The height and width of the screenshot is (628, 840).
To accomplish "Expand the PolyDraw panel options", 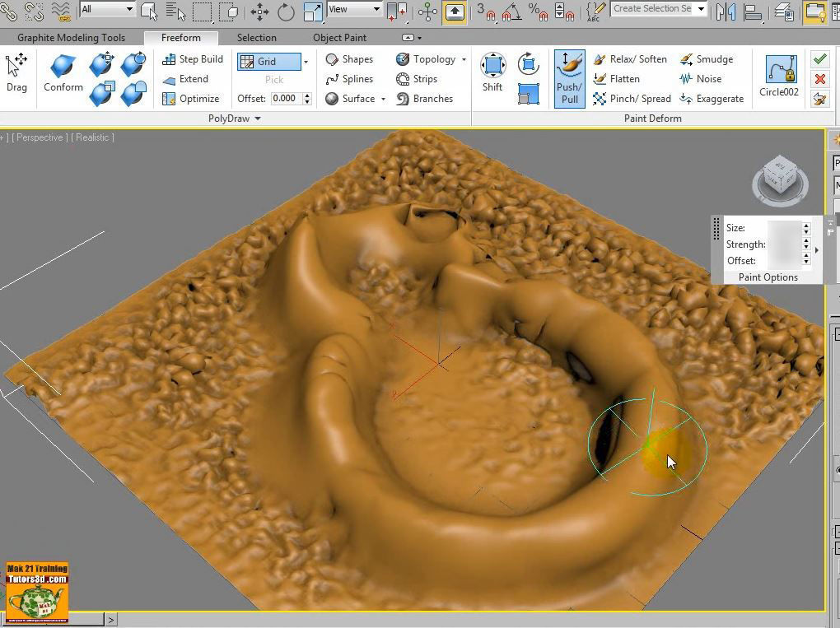I will 256,118.
